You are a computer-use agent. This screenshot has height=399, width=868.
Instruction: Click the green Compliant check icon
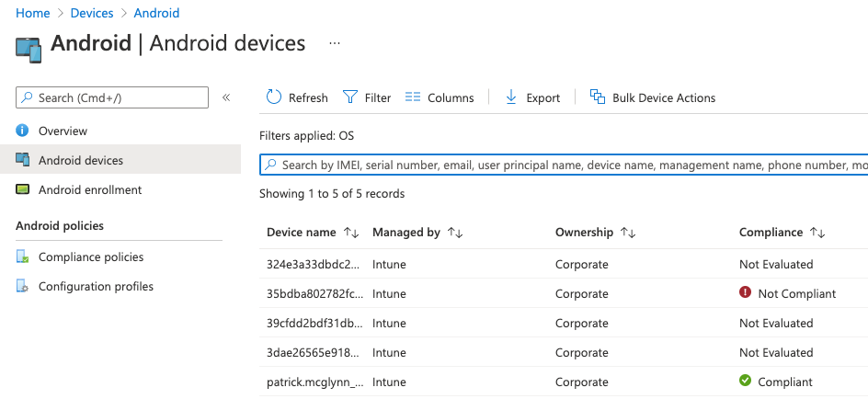pyautogui.click(x=745, y=381)
